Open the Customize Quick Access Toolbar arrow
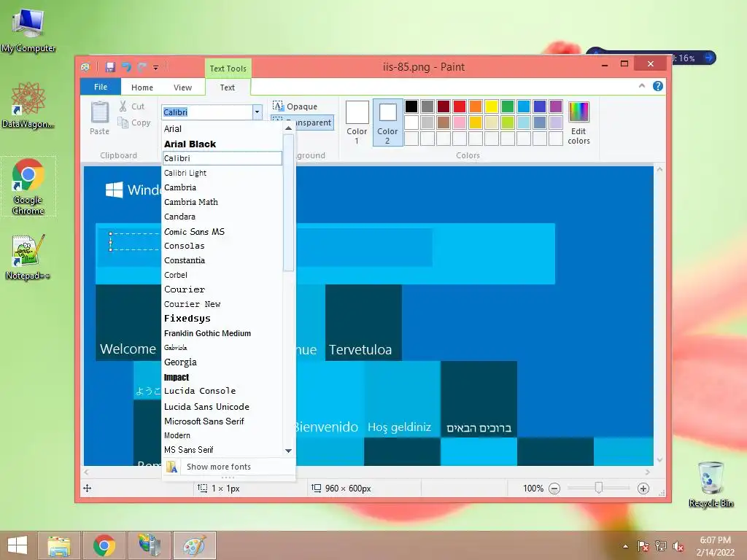The image size is (747, 560). coord(156,68)
